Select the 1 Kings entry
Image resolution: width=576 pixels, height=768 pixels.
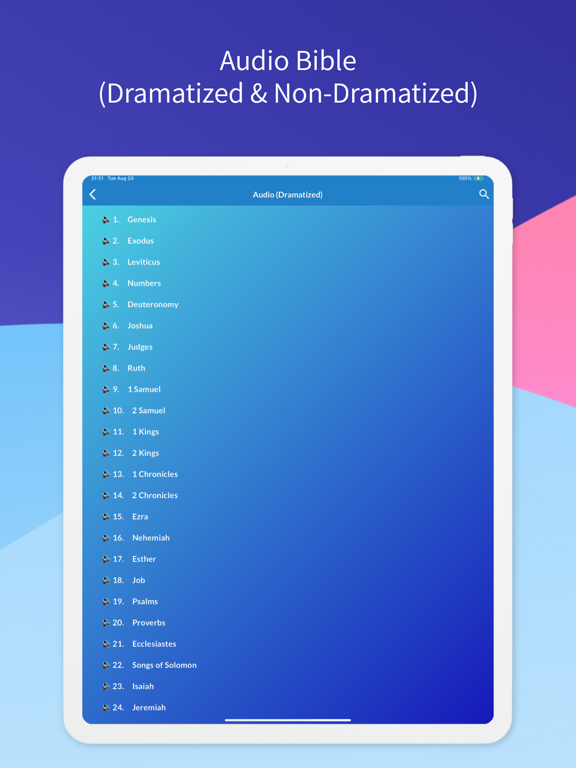pos(145,432)
